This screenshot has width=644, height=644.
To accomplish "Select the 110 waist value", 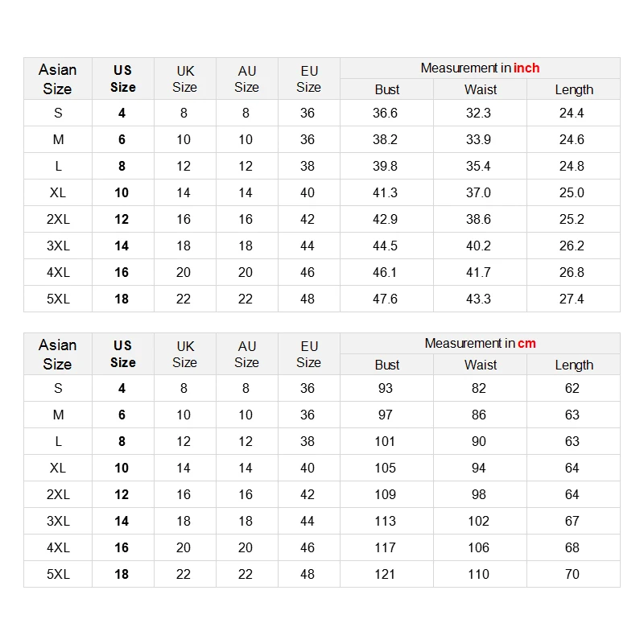I will pyautogui.click(x=478, y=574).
